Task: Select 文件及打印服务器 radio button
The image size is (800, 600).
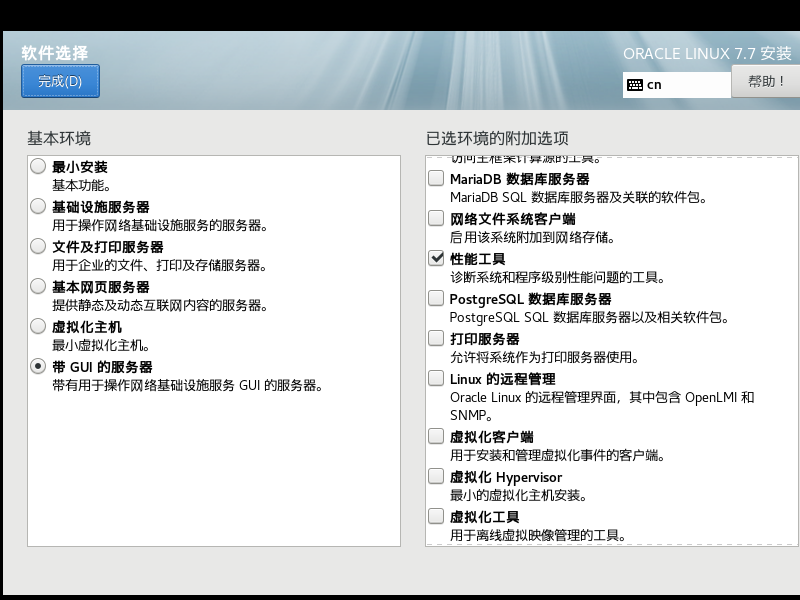Action: (38, 246)
